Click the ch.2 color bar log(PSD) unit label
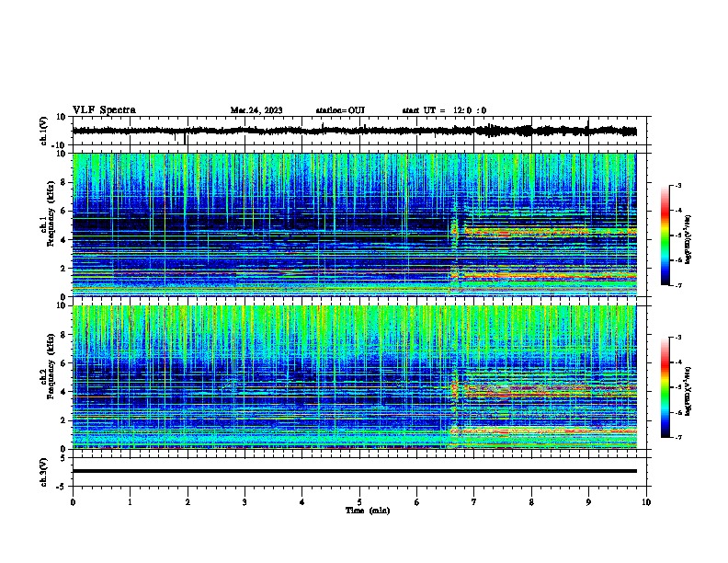The width and height of the screenshot is (728, 563). (688, 391)
